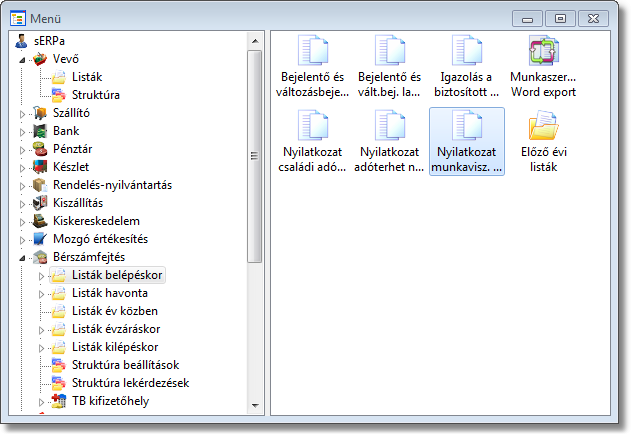Click the Készlet shelves icon
This screenshot has width=631, height=436.
pos(40,167)
